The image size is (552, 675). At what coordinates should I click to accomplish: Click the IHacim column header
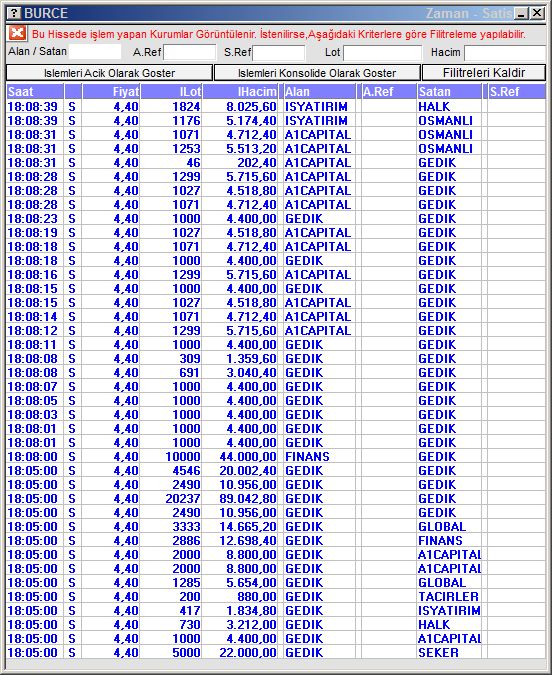tap(240, 92)
